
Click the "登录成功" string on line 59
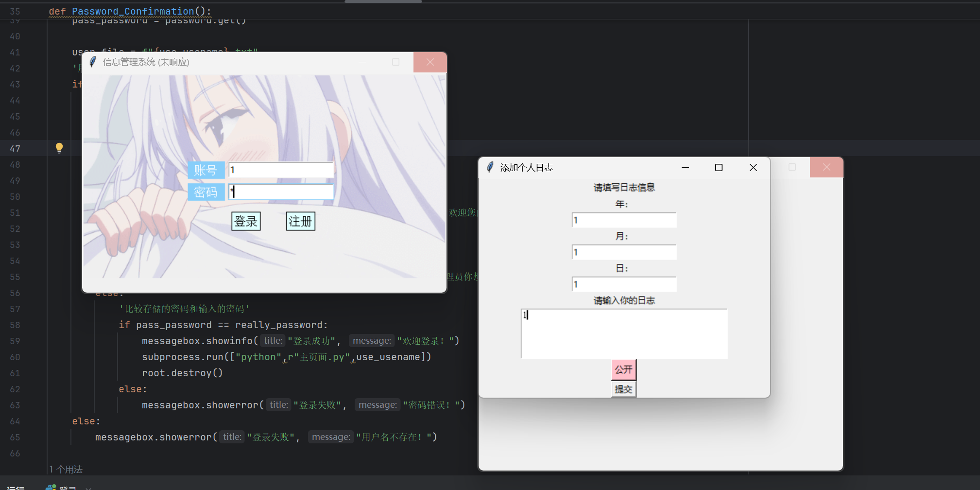click(311, 341)
